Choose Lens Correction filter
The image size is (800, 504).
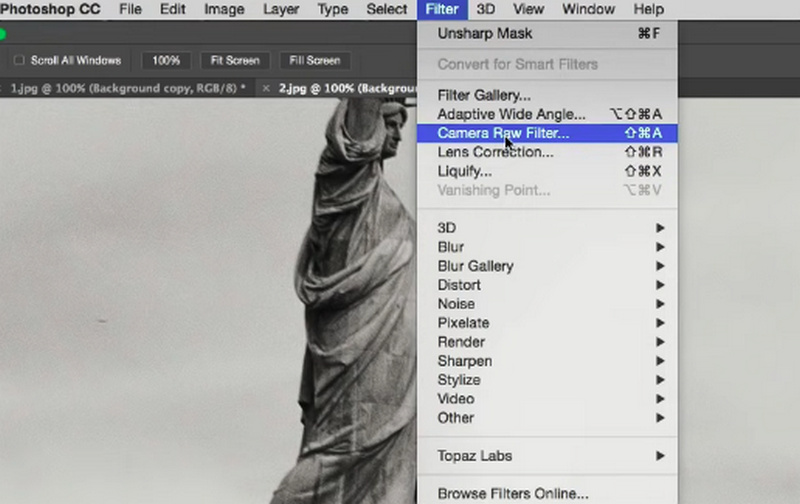[547, 152]
